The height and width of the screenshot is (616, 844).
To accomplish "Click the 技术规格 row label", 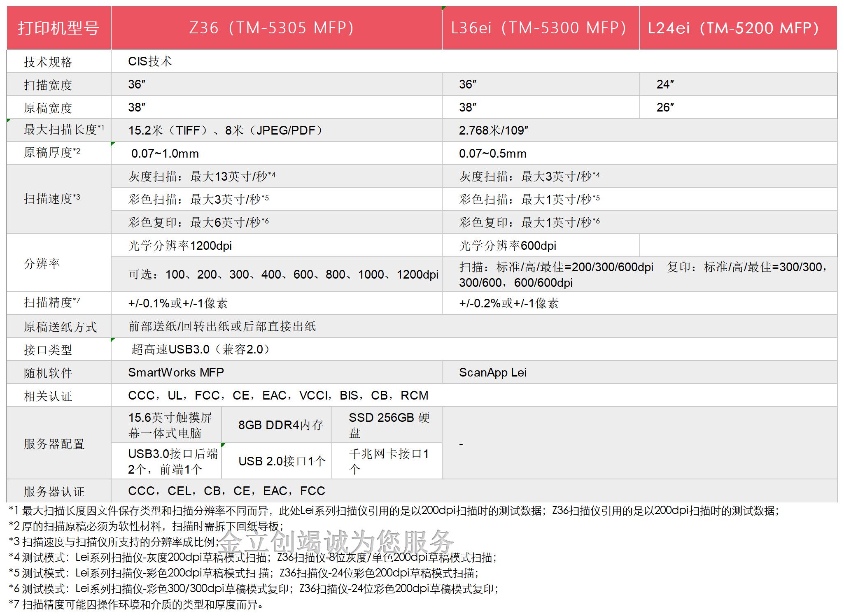I will point(59,62).
